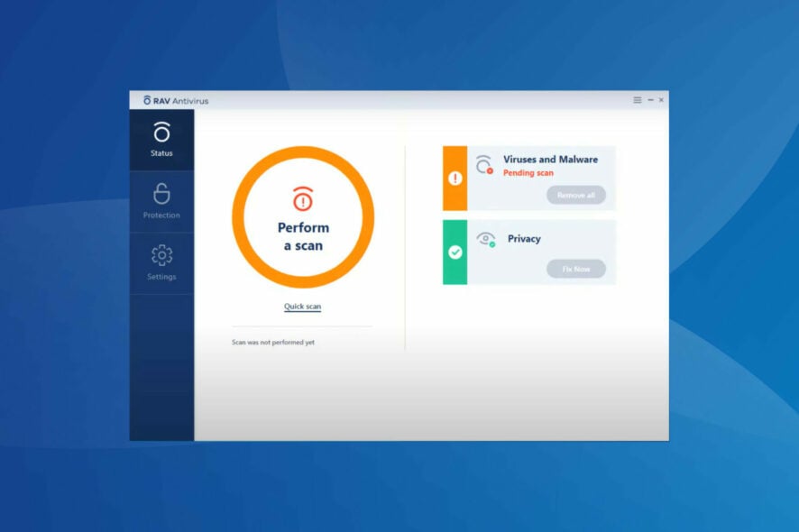Start a Quick scan
This screenshot has height=532, width=799.
(302, 307)
